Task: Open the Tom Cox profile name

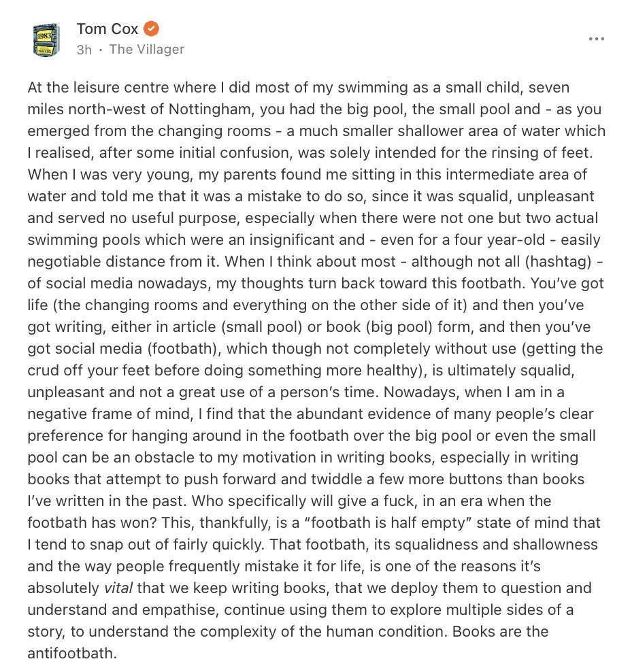Action: click(x=107, y=29)
